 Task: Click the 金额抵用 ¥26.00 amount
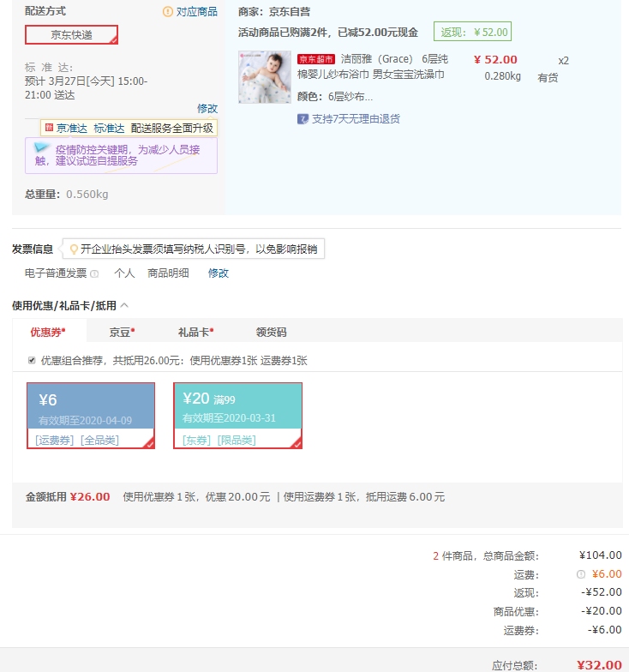tap(90, 497)
